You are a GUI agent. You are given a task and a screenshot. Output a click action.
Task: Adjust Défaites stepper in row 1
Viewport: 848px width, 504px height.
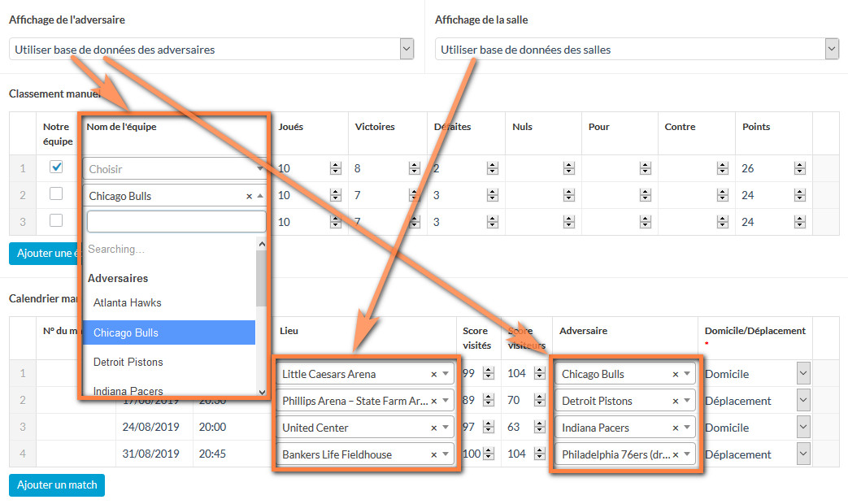pyautogui.click(x=492, y=168)
